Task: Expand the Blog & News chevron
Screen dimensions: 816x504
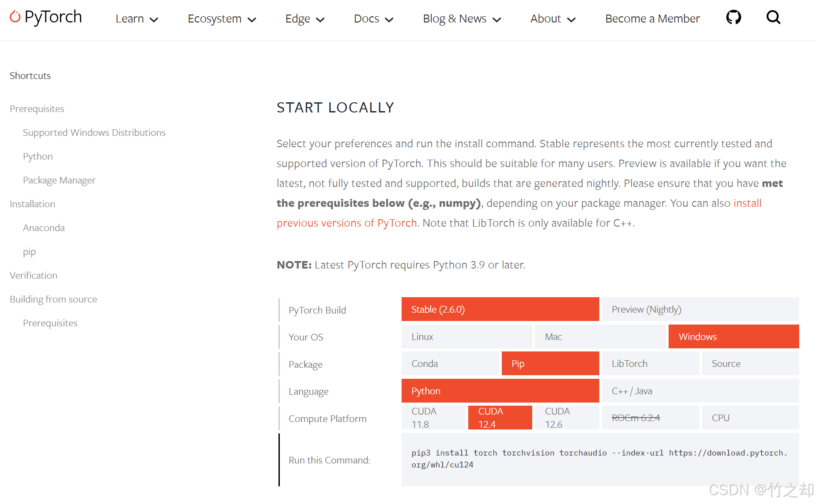Action: (496, 20)
